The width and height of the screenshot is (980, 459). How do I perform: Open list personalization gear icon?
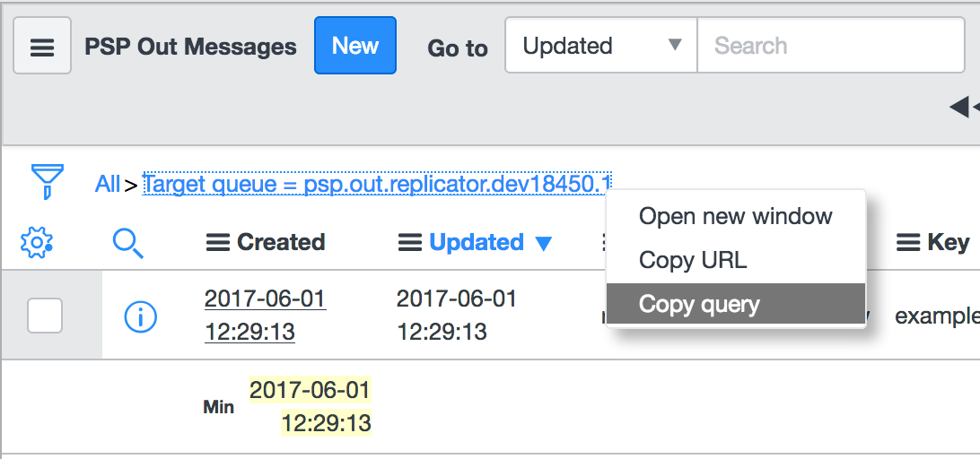pos(36,242)
